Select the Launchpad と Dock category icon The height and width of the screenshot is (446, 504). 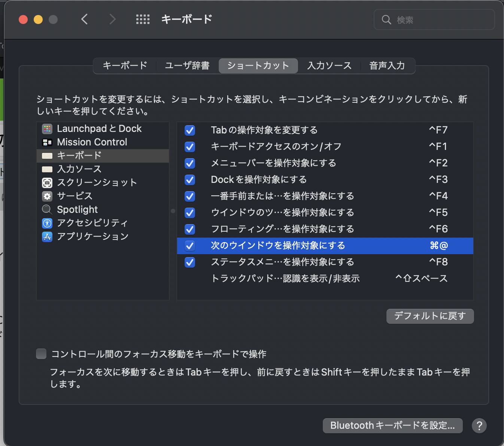tap(47, 129)
